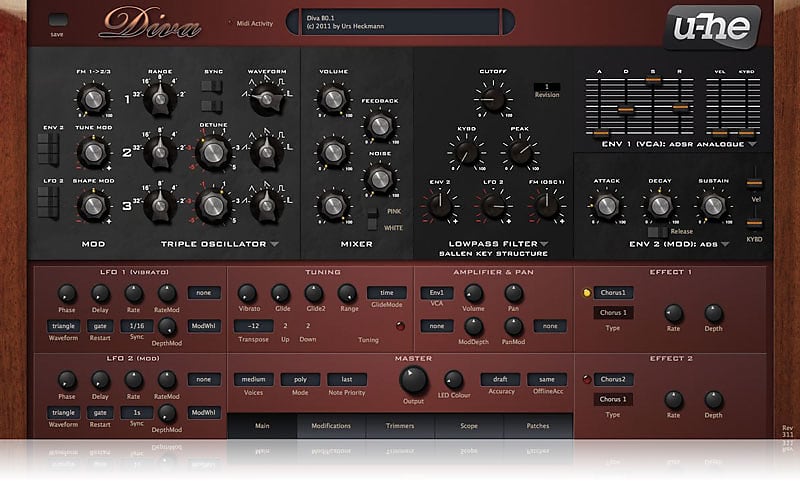
Task: Click the Master Output knob
Action: pyautogui.click(x=413, y=380)
